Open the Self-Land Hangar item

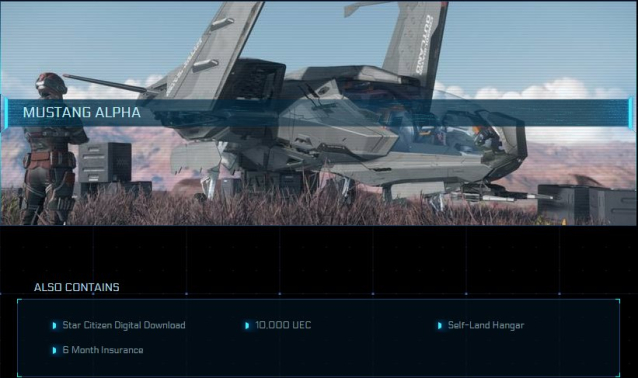(x=486, y=326)
